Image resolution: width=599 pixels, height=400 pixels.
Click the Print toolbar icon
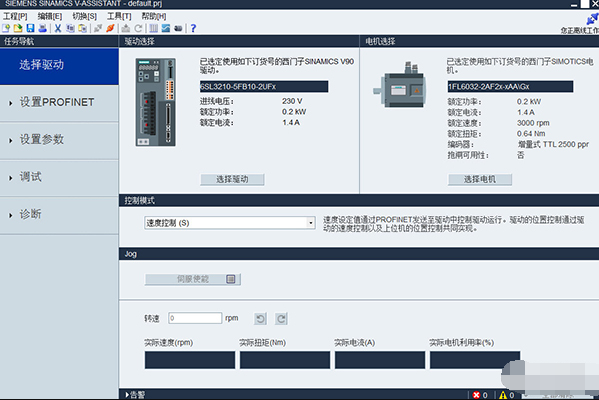click(x=43, y=28)
